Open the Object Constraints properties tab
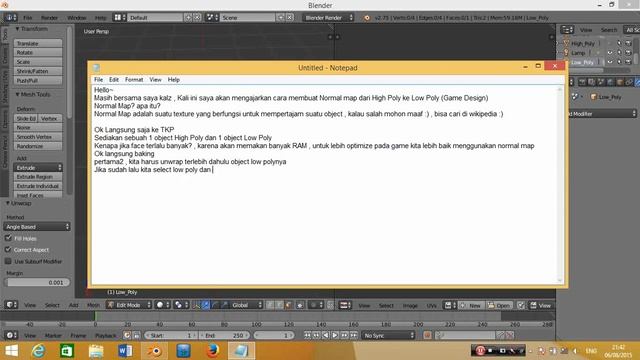The width and height of the screenshot is (640, 360). tap(629, 82)
